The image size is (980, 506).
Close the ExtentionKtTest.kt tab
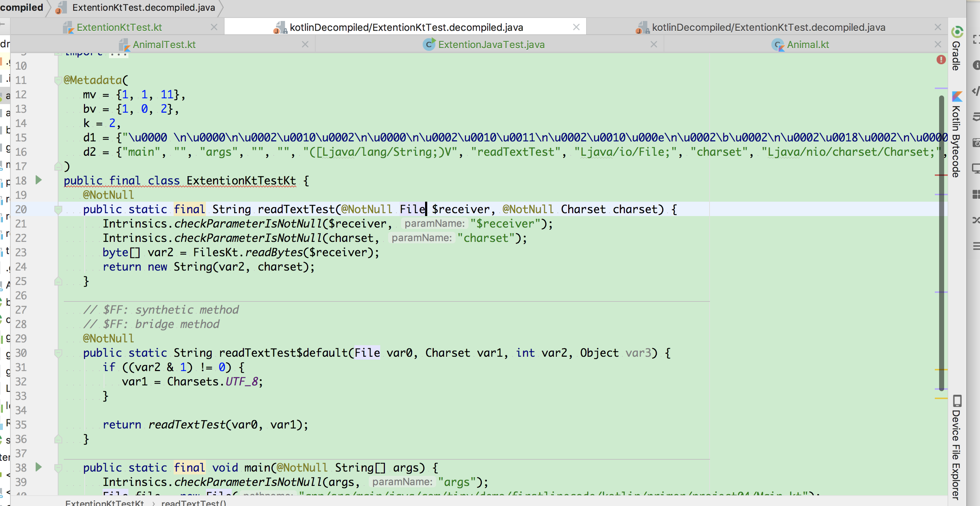tap(214, 27)
